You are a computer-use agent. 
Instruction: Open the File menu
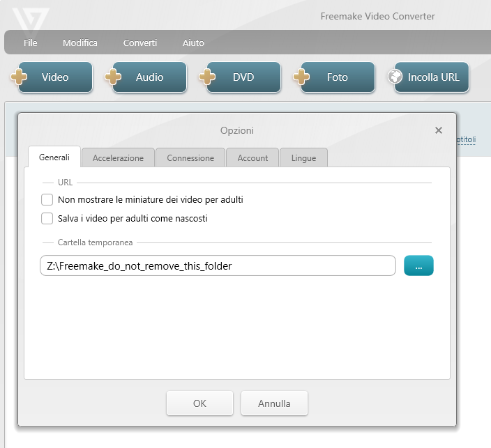(31, 43)
